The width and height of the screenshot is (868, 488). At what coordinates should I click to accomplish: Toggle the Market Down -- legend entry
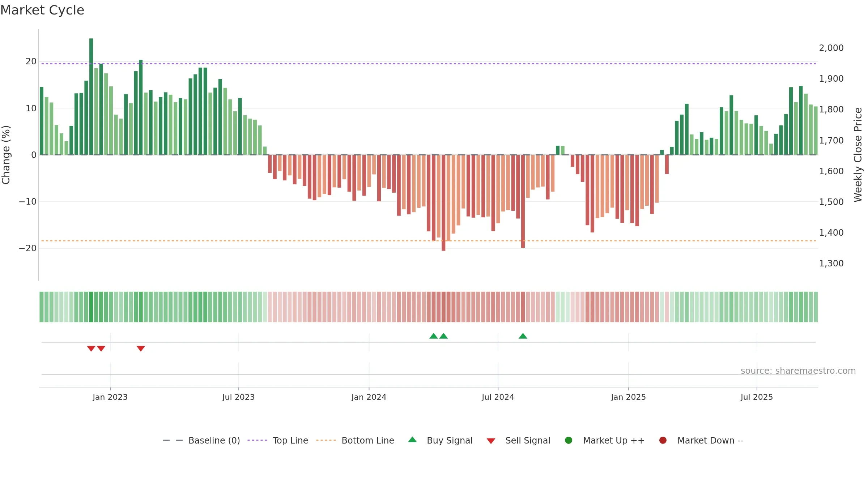701,440
